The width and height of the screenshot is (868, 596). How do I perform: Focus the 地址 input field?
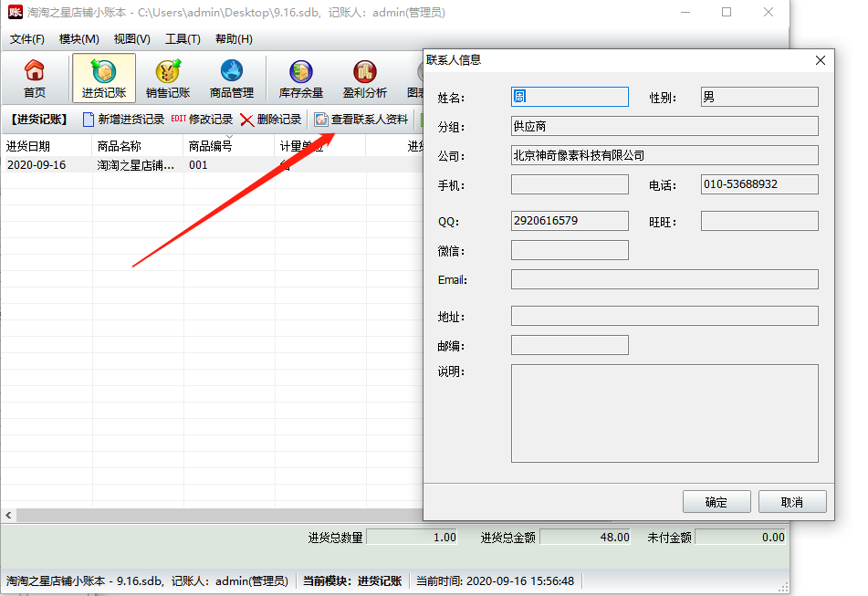[x=664, y=316]
